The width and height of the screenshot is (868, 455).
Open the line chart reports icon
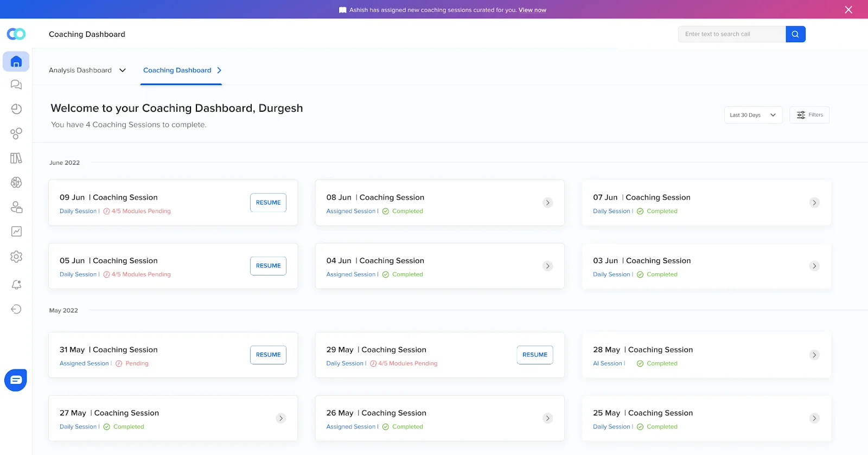[x=16, y=232]
